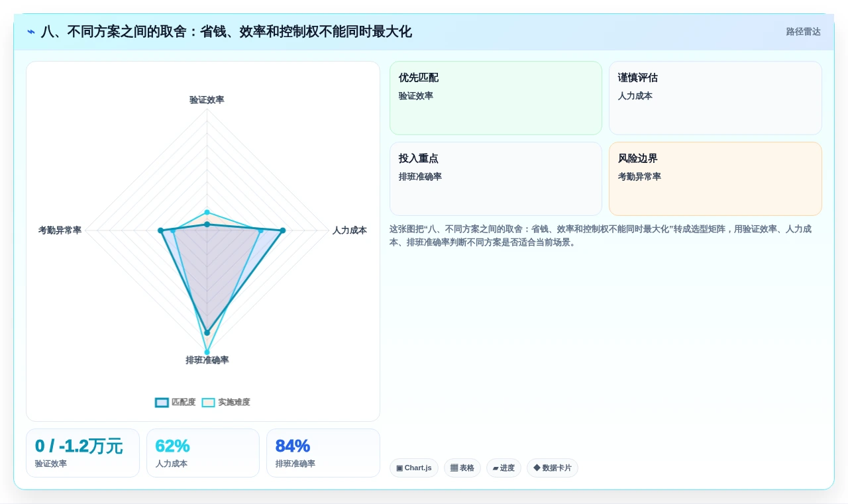Open the 谨慎评估 card

point(715,98)
